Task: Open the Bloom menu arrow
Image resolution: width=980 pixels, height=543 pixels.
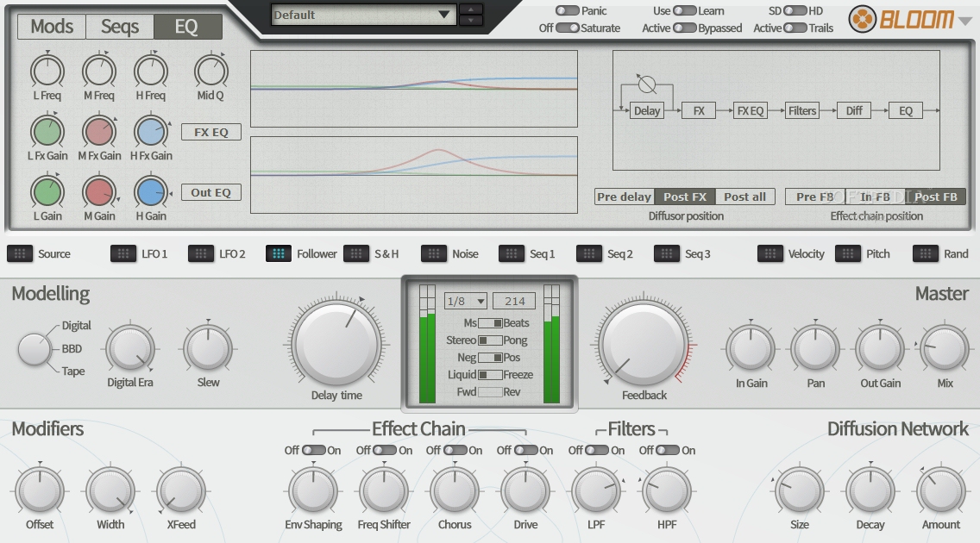Action: click(965, 21)
